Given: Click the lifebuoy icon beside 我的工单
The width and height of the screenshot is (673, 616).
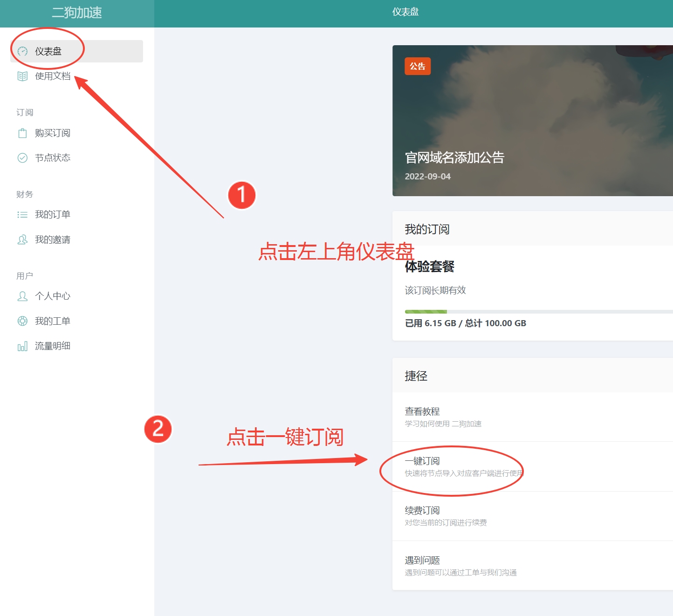Looking at the screenshot, I should [22, 321].
